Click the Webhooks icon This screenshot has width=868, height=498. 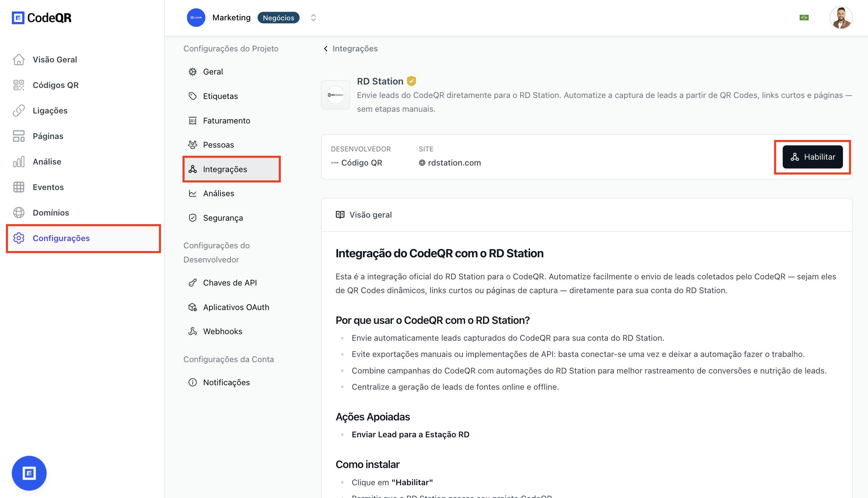(193, 331)
